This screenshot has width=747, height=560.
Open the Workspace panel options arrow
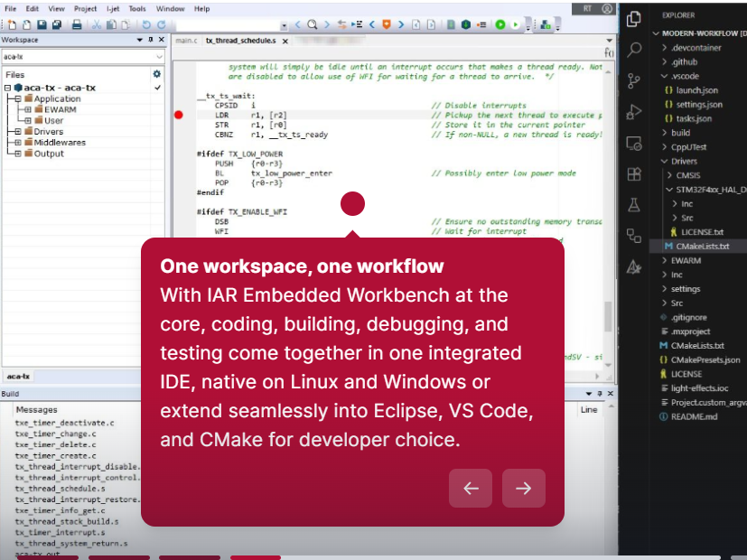[140, 40]
